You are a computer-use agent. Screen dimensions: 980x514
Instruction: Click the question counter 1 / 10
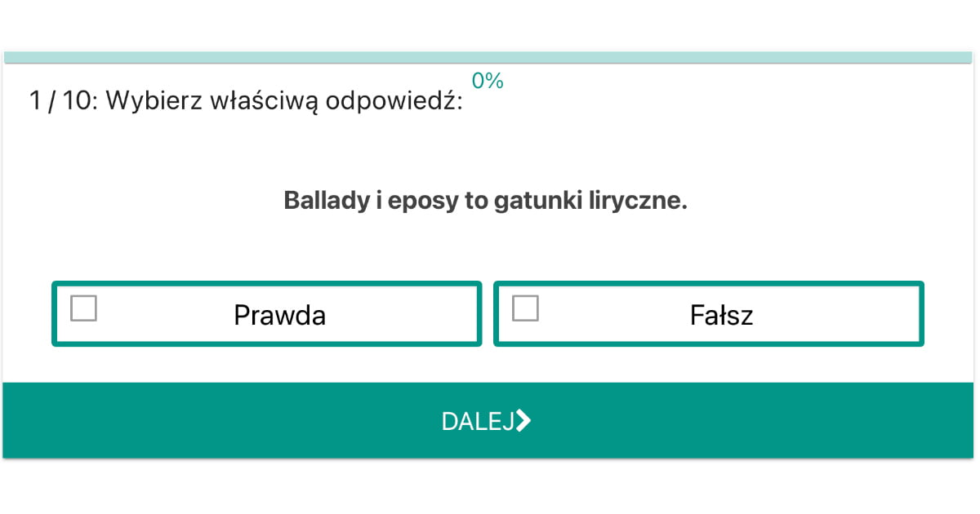(x=59, y=100)
